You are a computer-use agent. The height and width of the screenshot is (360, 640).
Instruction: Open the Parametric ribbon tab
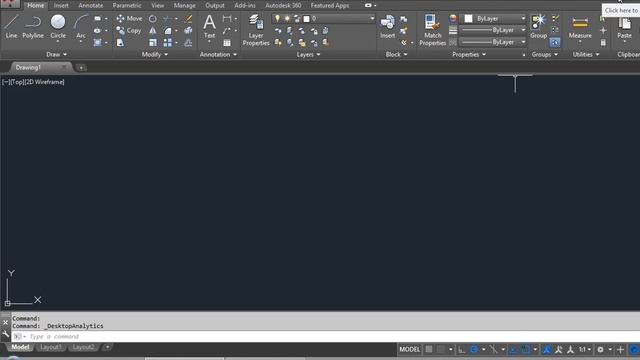click(127, 5)
